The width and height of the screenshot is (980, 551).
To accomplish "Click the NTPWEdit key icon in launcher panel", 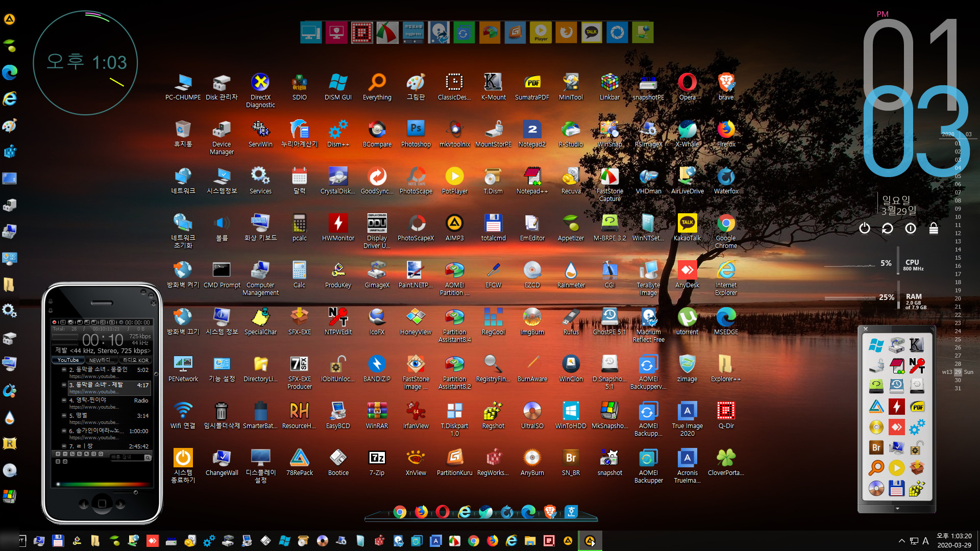I will click(x=917, y=366).
